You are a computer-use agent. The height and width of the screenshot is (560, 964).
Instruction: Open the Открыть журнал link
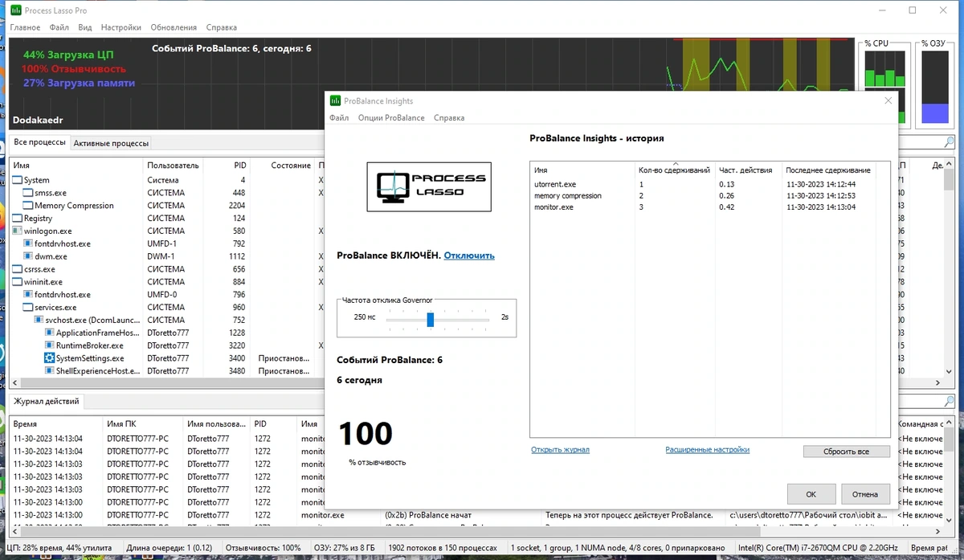(560, 450)
